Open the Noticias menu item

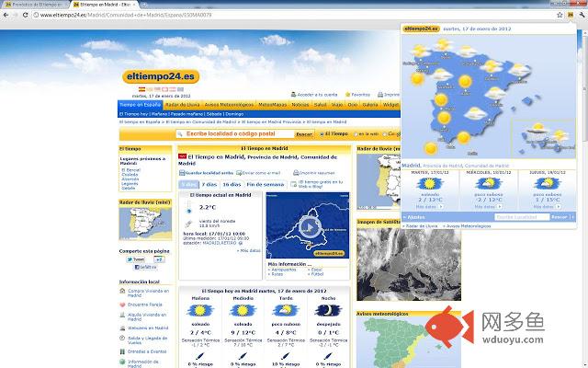point(300,105)
